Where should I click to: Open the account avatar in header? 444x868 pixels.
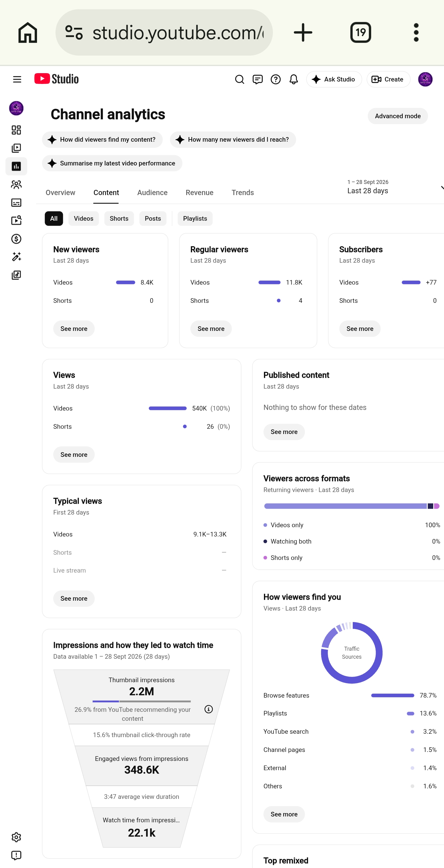coord(425,79)
